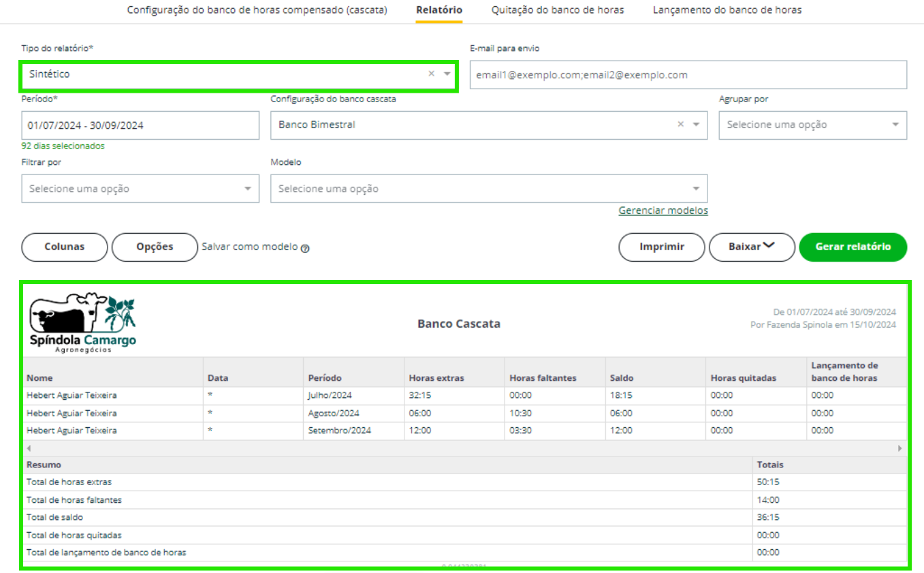
Task: Go to Configuração do banco de horas compensado tab
Action: coord(257,10)
